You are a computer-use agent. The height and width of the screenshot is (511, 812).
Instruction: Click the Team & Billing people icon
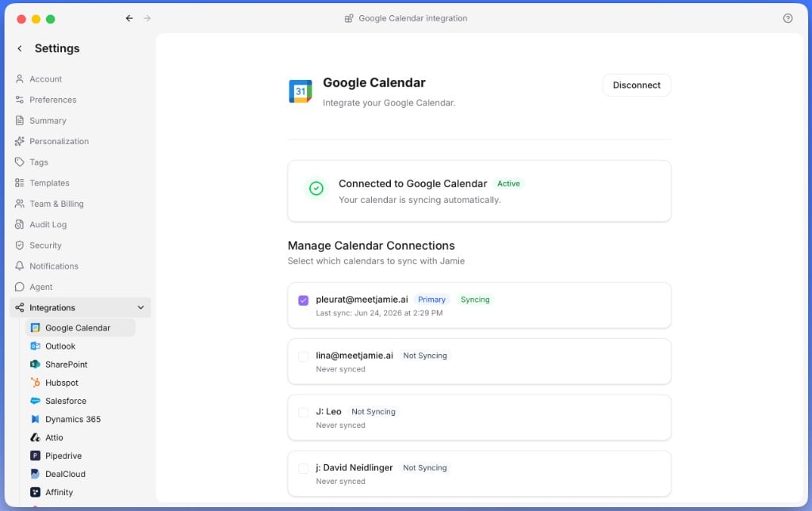tap(20, 204)
